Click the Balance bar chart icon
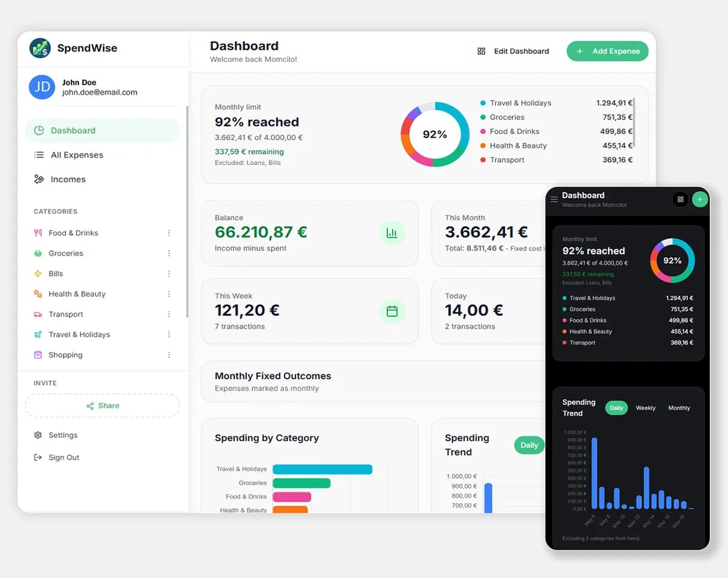This screenshot has width=728, height=578. [x=392, y=233]
